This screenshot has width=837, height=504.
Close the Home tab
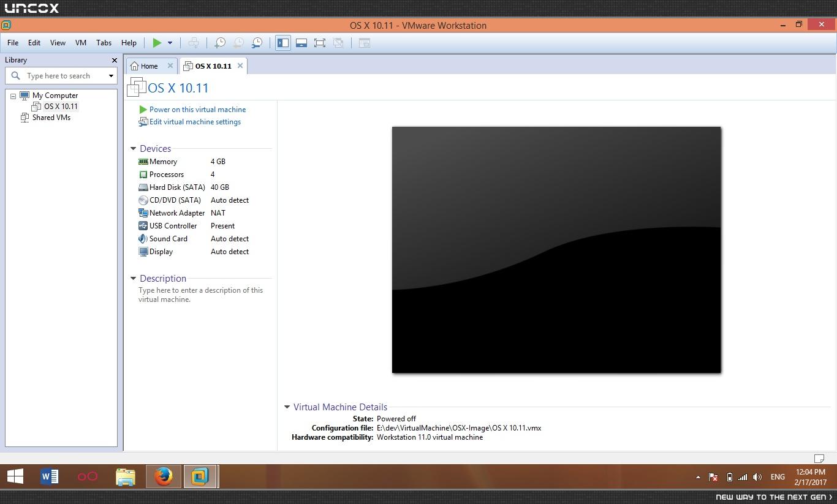tap(170, 66)
